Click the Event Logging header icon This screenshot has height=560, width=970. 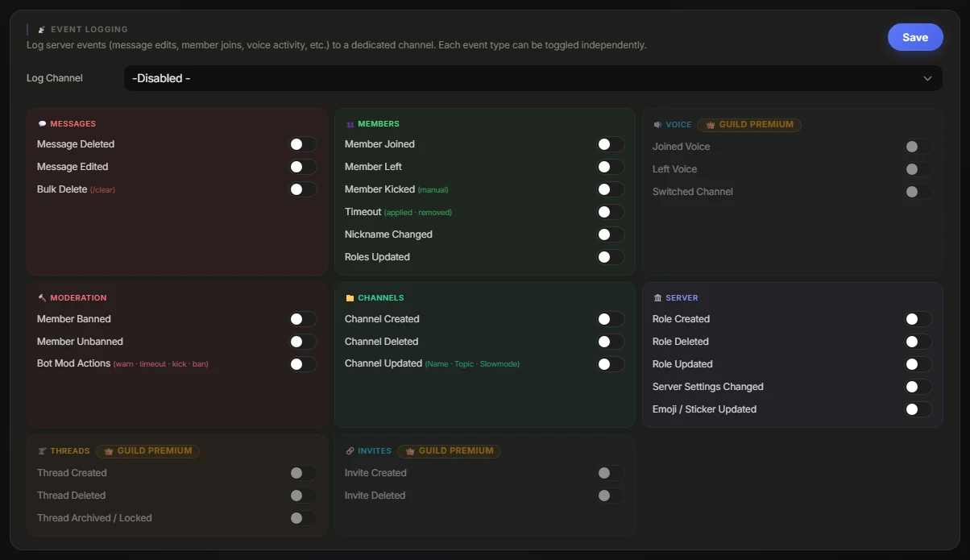point(42,29)
